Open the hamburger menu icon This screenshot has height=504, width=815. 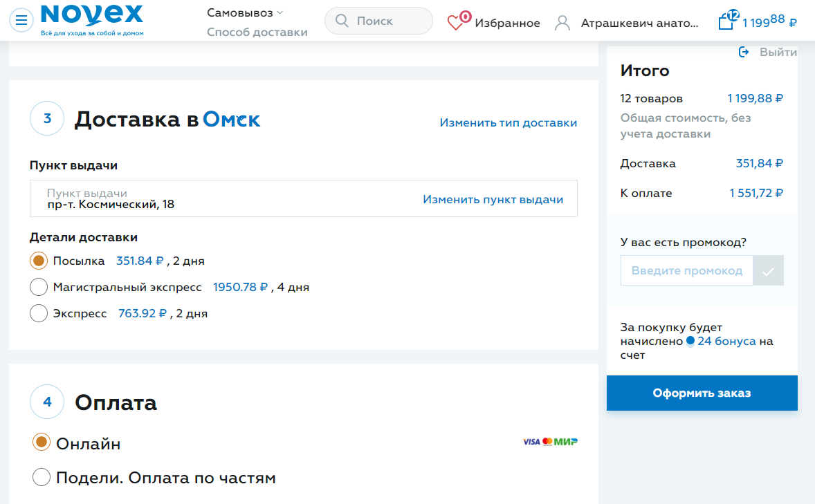tap(21, 21)
